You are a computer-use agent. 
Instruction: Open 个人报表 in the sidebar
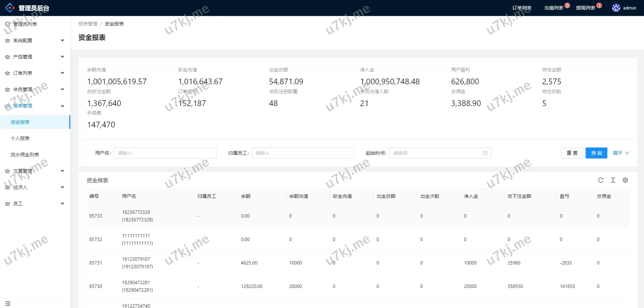point(20,138)
